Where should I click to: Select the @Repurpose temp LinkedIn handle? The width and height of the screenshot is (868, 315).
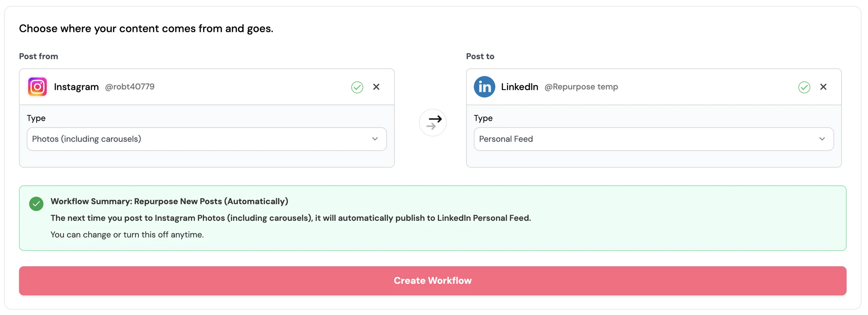(x=582, y=87)
